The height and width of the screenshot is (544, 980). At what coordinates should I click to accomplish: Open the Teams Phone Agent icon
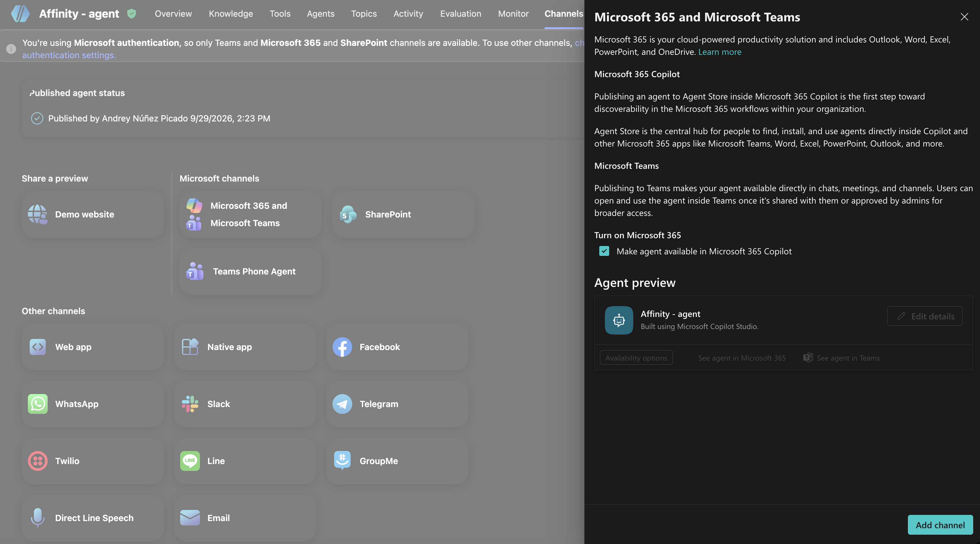(x=195, y=271)
